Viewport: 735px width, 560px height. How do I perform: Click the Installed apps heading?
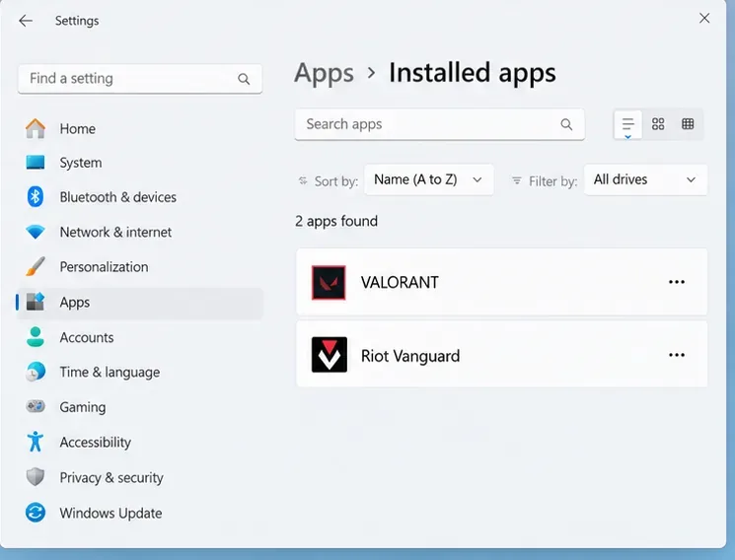click(472, 73)
